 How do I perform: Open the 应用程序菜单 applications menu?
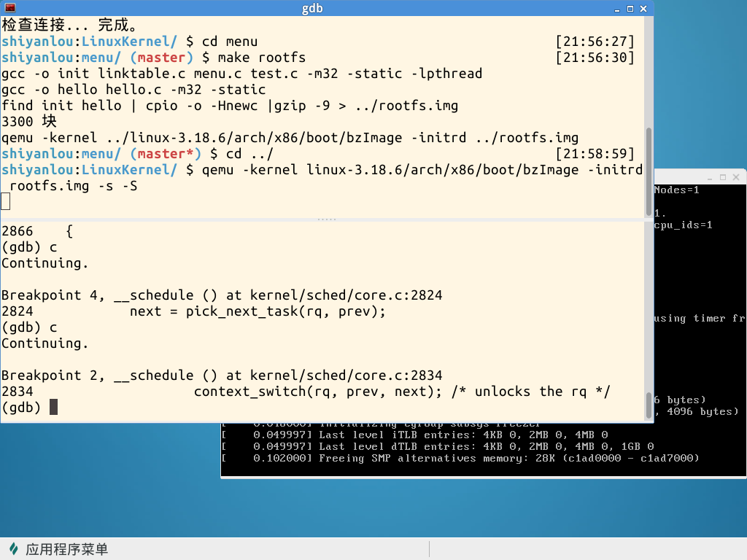click(x=66, y=549)
